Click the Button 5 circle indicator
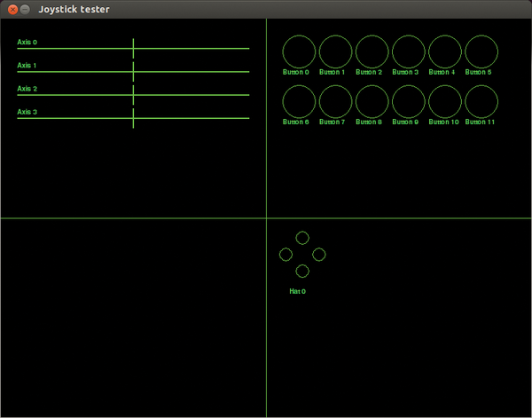This screenshot has height=418, width=532. pos(481,51)
